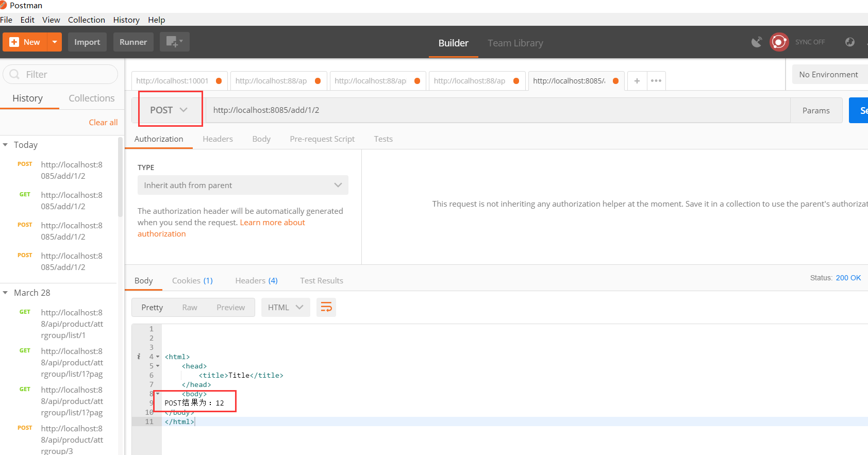Screen dimensions: 868x455
Task: Switch to the Builder tab
Action: [x=454, y=43]
